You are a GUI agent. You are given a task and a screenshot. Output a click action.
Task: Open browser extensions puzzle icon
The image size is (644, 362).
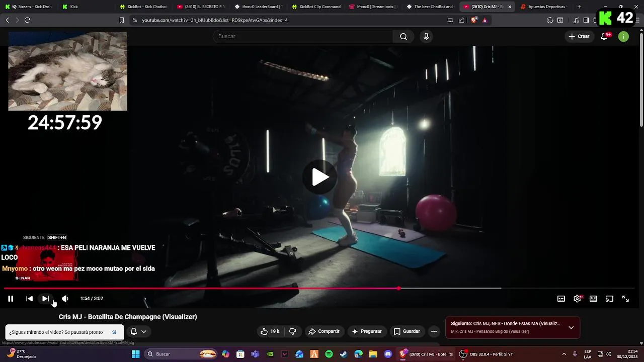click(x=550, y=20)
